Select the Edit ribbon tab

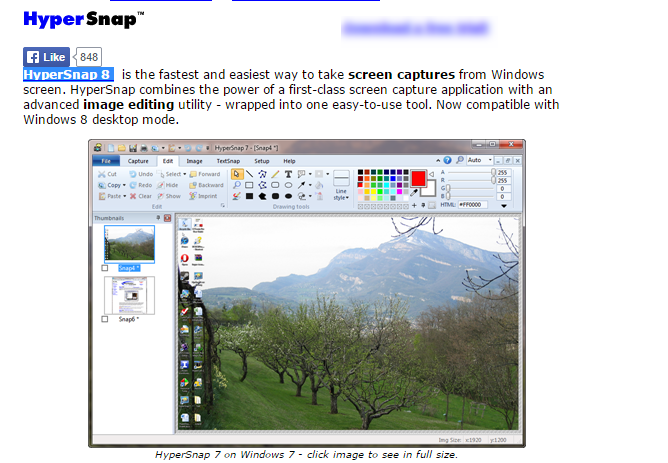[x=168, y=161]
